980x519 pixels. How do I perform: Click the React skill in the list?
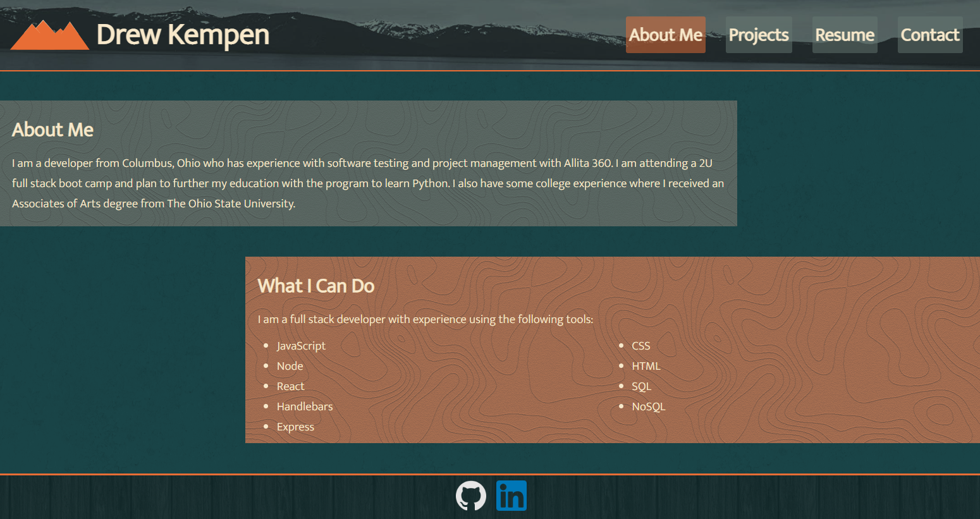click(290, 386)
